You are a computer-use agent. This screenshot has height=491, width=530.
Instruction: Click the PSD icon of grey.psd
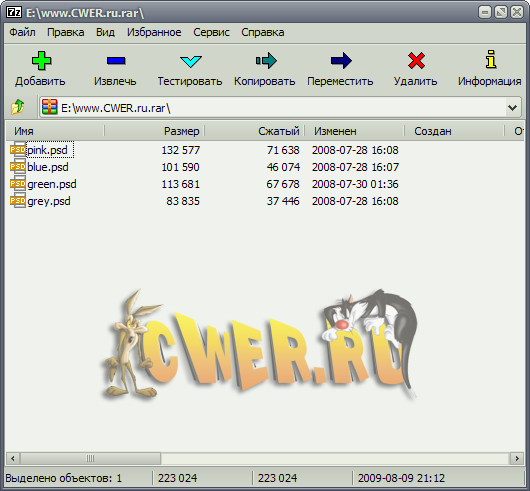pos(18,201)
